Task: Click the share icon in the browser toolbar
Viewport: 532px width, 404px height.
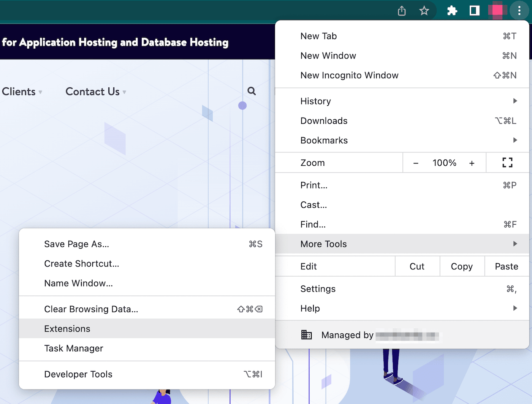Action: coord(401,11)
